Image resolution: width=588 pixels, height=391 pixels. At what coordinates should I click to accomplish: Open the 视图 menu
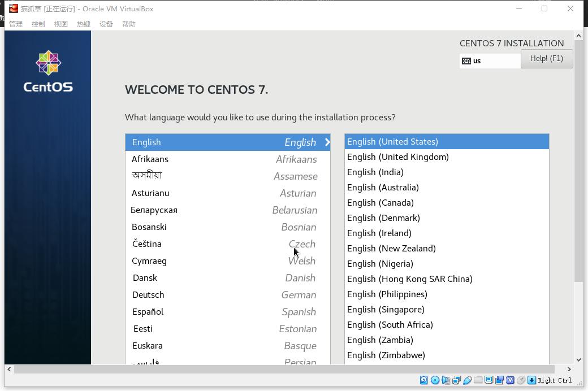[60, 24]
